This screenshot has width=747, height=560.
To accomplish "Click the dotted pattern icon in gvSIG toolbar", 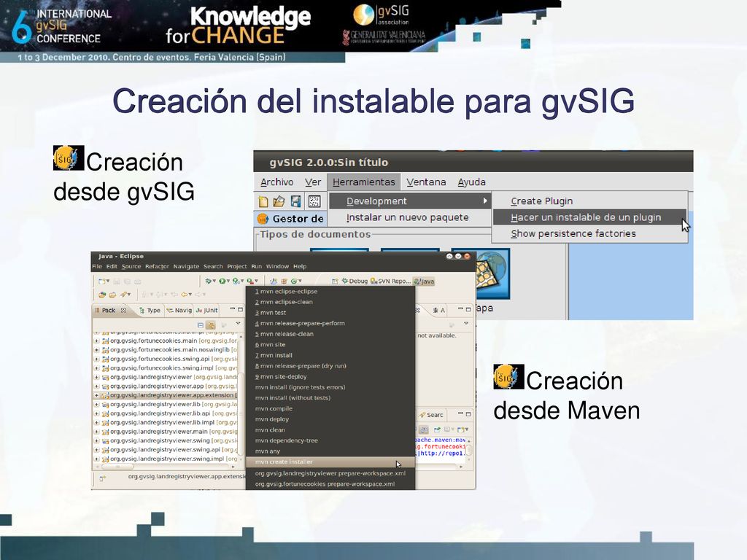I will click(x=314, y=201).
